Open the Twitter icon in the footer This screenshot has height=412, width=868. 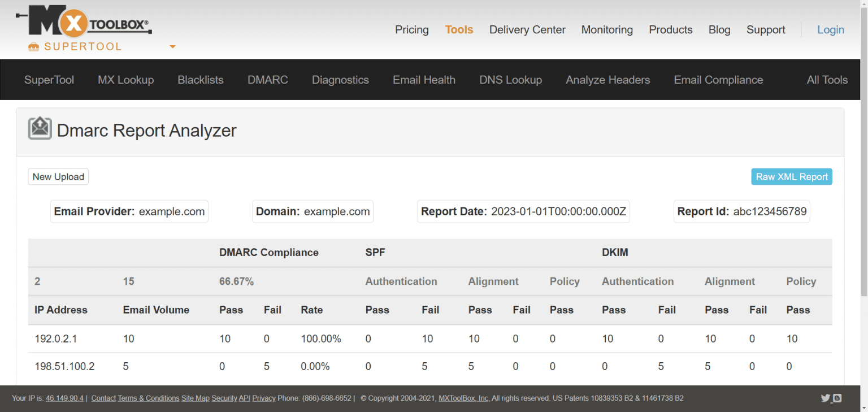825,398
